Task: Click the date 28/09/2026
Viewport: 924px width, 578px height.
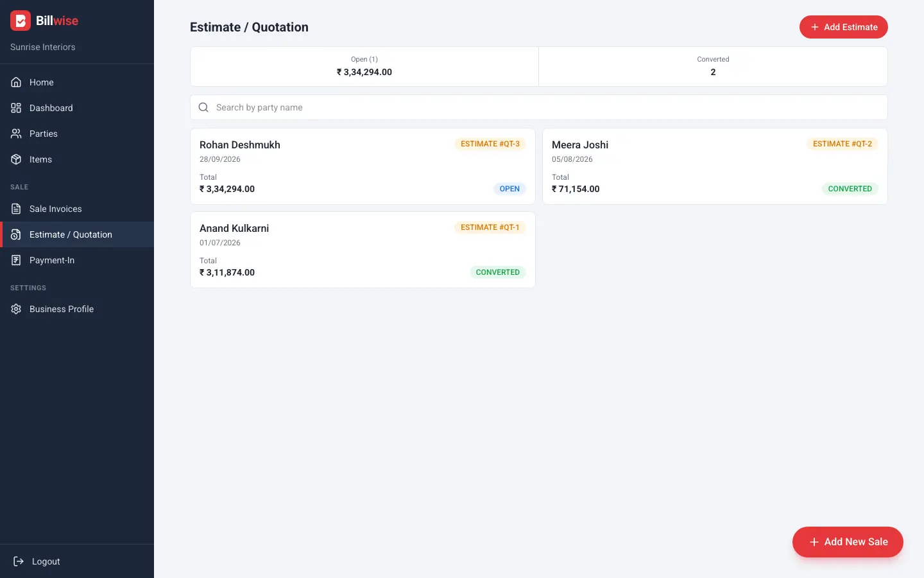Action: 220,159
